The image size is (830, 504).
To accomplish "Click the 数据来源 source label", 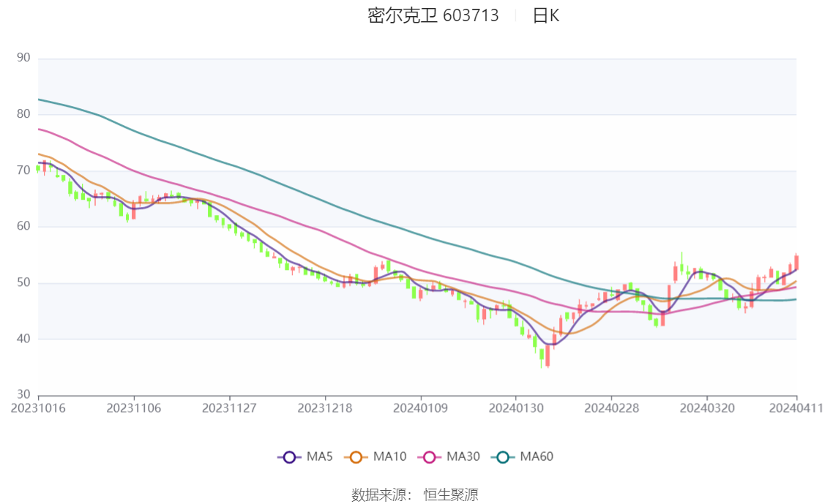I will [380, 495].
